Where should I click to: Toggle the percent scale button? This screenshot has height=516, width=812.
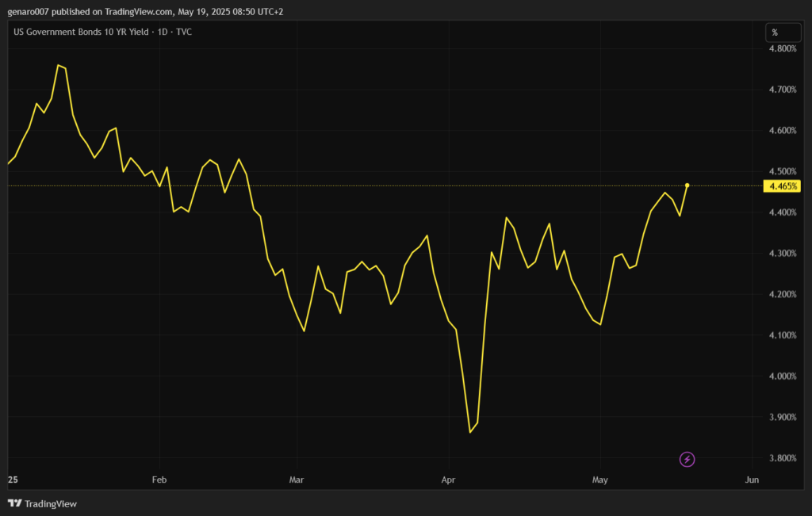coord(775,32)
